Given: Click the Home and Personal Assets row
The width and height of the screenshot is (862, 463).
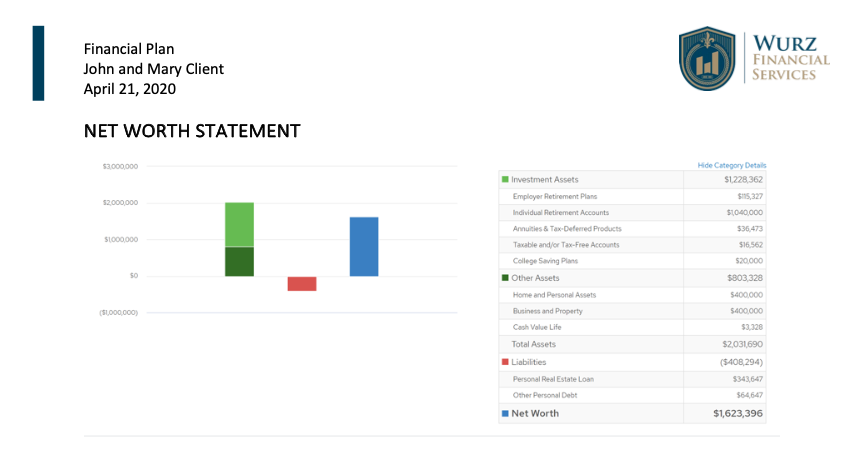Looking at the screenshot, I should pos(554,295).
